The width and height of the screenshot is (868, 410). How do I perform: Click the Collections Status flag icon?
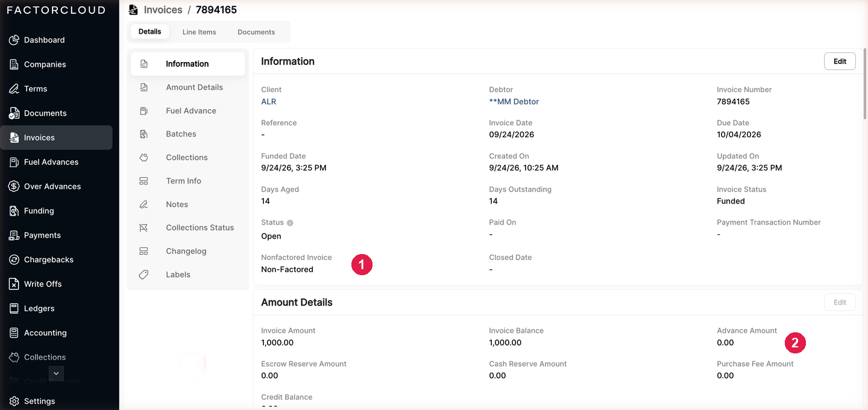[x=143, y=228]
